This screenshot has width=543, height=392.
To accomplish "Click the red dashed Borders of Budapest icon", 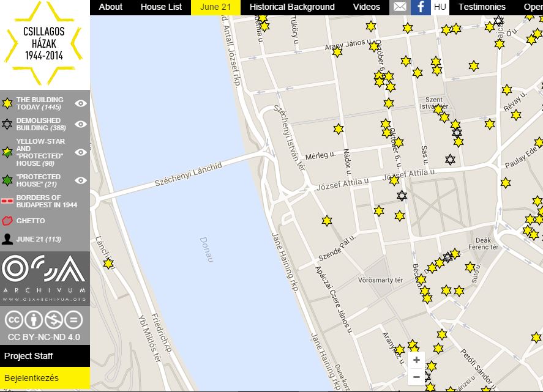I will tap(7, 201).
